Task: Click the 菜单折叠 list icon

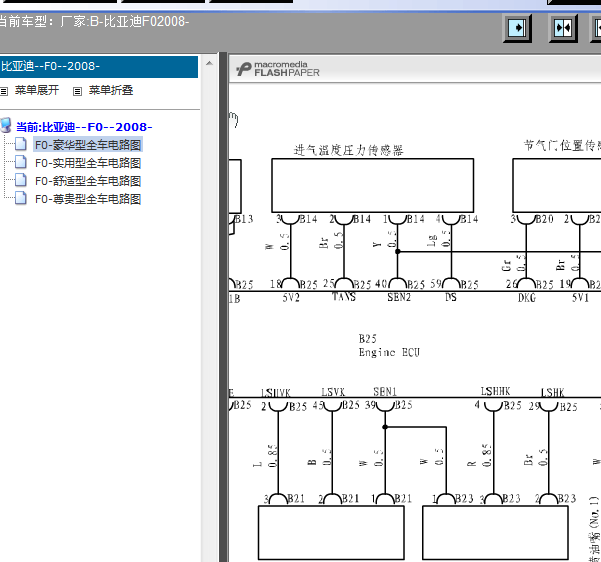Action: [77, 91]
